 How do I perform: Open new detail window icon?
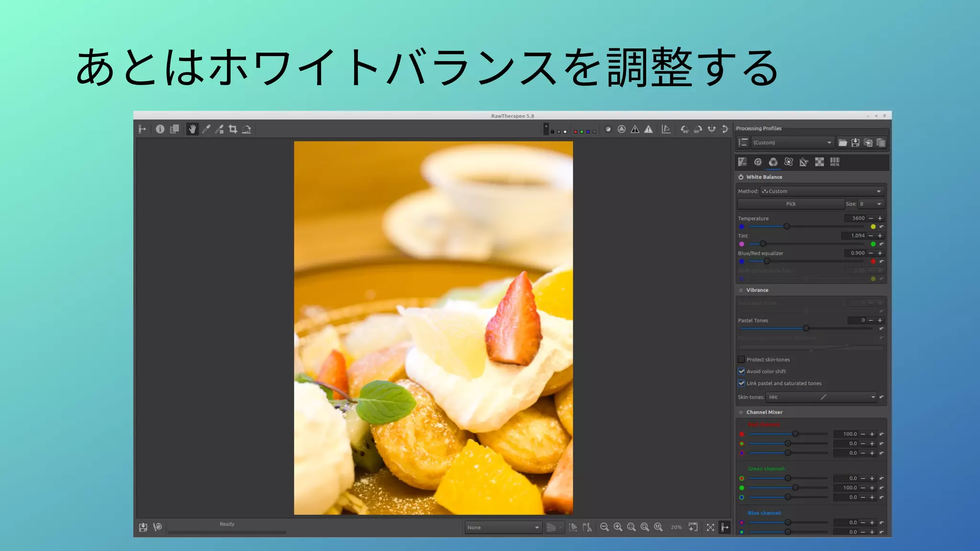click(693, 527)
